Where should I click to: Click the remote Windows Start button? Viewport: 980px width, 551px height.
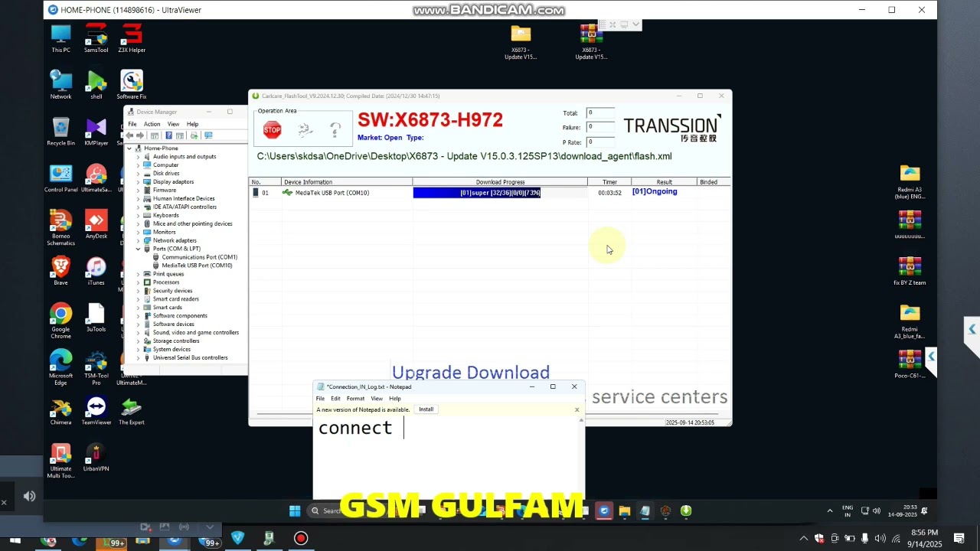point(295,511)
